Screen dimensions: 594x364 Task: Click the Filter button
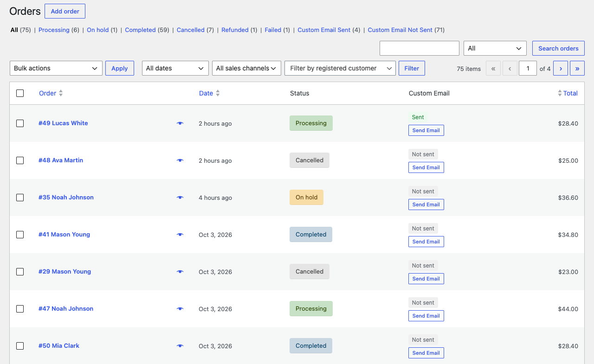(412, 68)
